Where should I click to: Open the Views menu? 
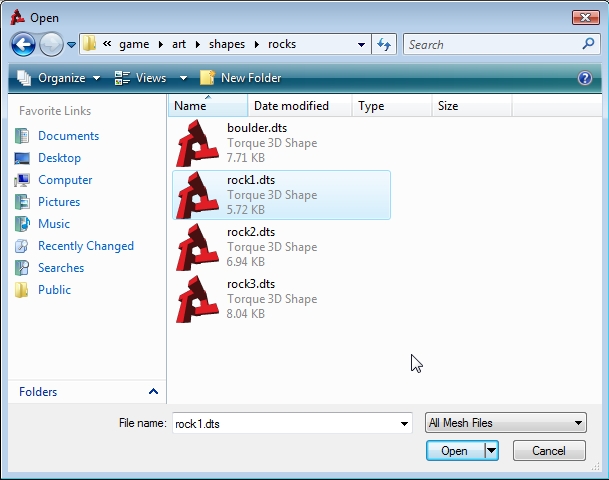(x=151, y=78)
